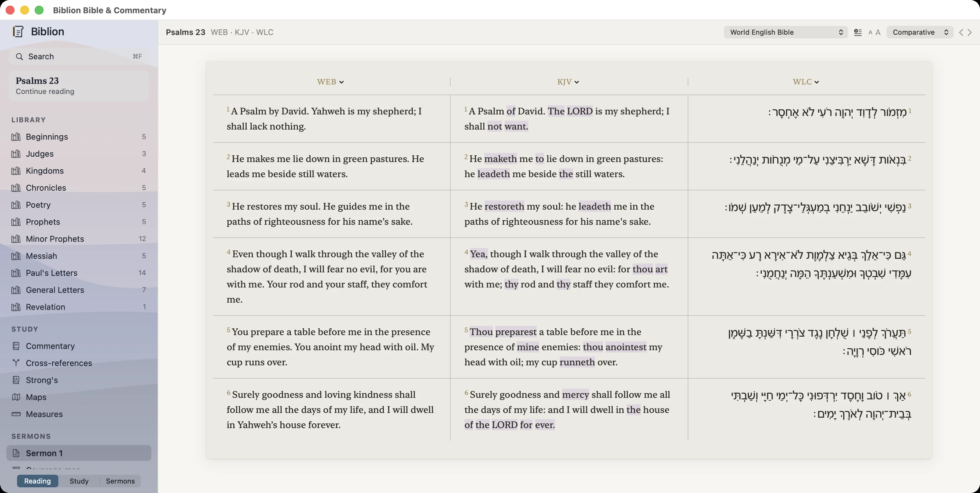This screenshot has width=980, height=493.
Task: Decrease text size with small A
Action: pyautogui.click(x=870, y=33)
